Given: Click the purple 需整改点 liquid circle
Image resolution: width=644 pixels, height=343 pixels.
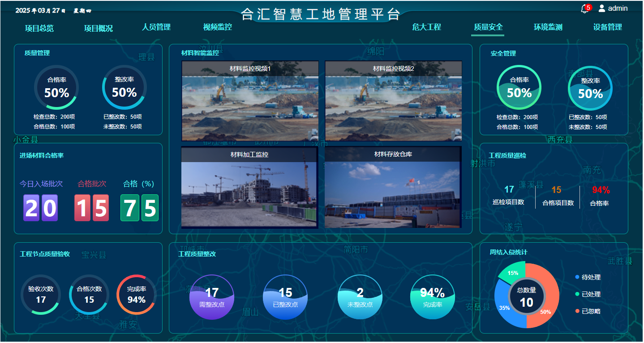Looking at the screenshot, I should [x=211, y=297].
